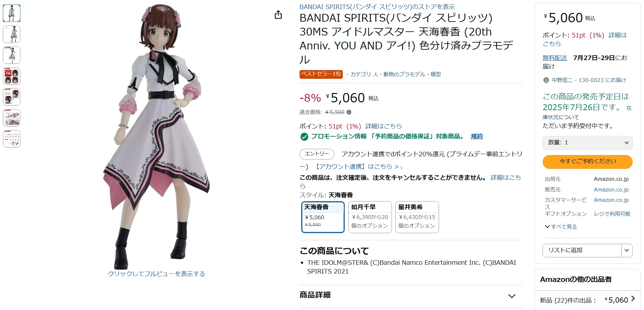This screenshot has width=644, height=310.
Task: Click the 今すぐご予約ください preorder button
Action: [587, 162]
